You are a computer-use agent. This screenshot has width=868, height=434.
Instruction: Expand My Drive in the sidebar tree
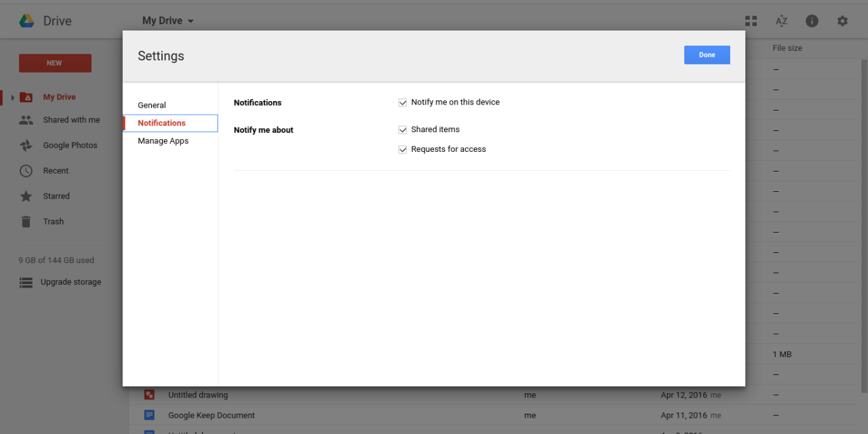(12, 96)
